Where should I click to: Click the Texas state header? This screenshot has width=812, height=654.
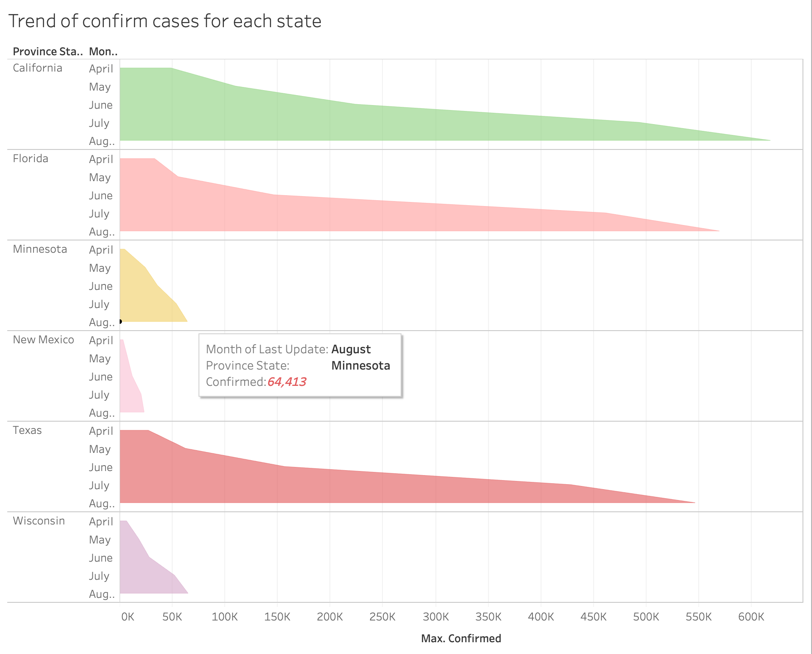tap(27, 430)
